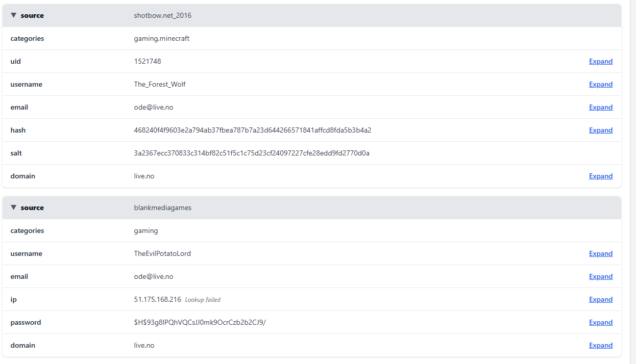Expand the hash row
636x364 pixels.
tap(600, 130)
